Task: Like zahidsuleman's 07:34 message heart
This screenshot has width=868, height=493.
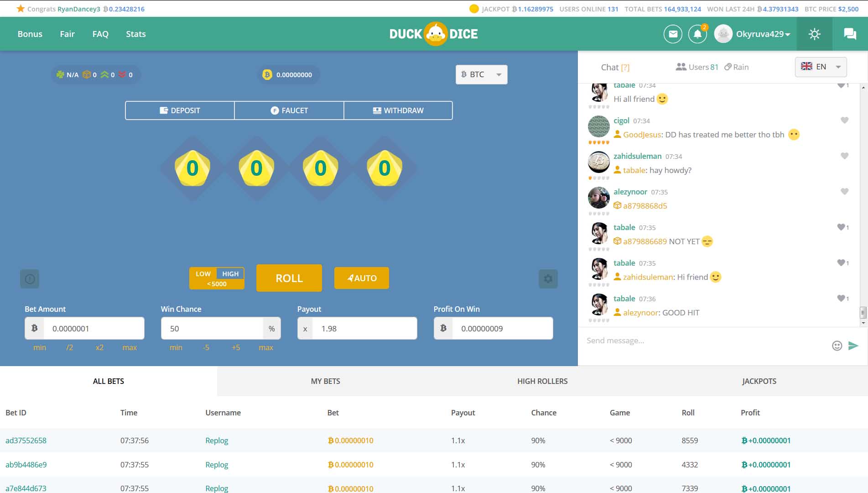Action: coord(844,156)
